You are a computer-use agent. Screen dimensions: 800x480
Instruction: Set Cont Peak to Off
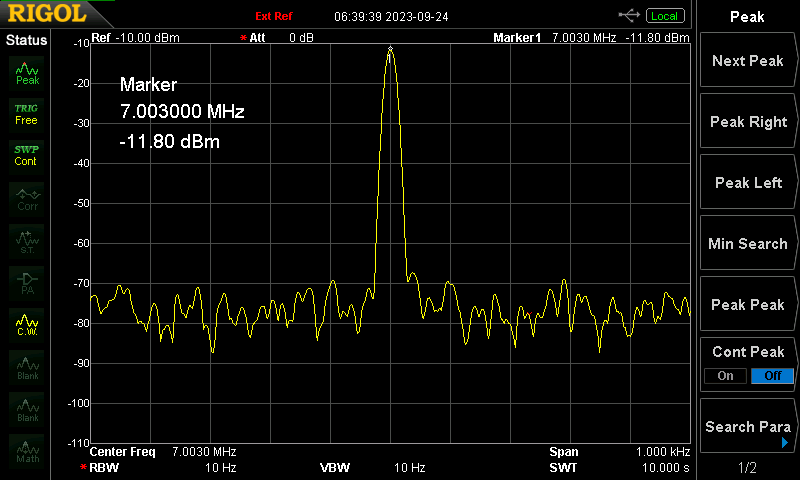772,376
